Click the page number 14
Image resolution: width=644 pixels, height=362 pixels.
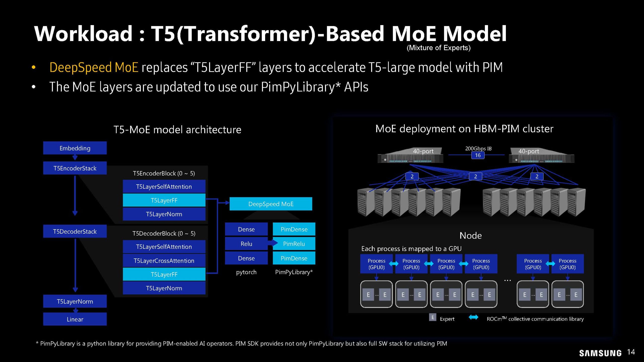click(631, 352)
